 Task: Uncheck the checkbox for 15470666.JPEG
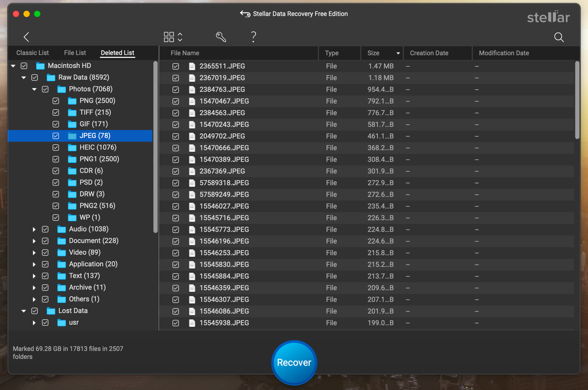coord(176,148)
